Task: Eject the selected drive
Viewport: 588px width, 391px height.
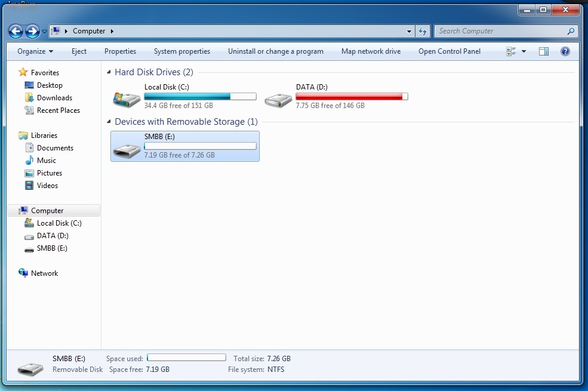Action: 79,51
